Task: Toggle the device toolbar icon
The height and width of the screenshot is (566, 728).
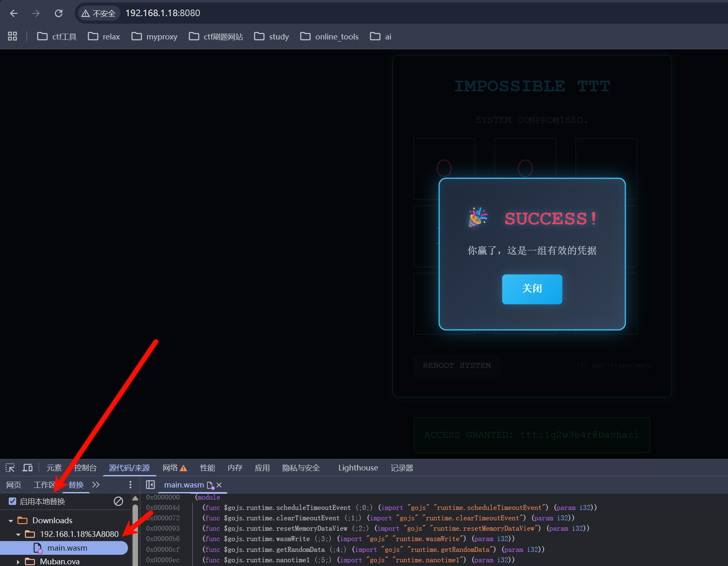Action: click(27, 468)
